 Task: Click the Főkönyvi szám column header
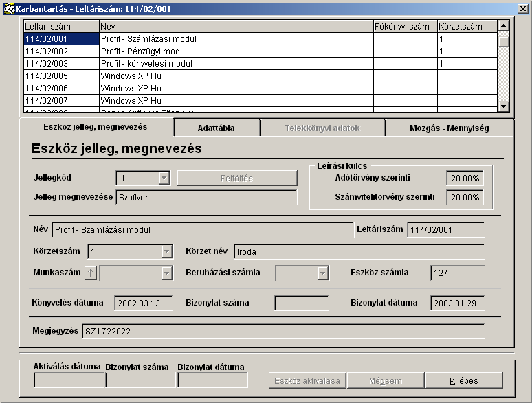point(406,26)
